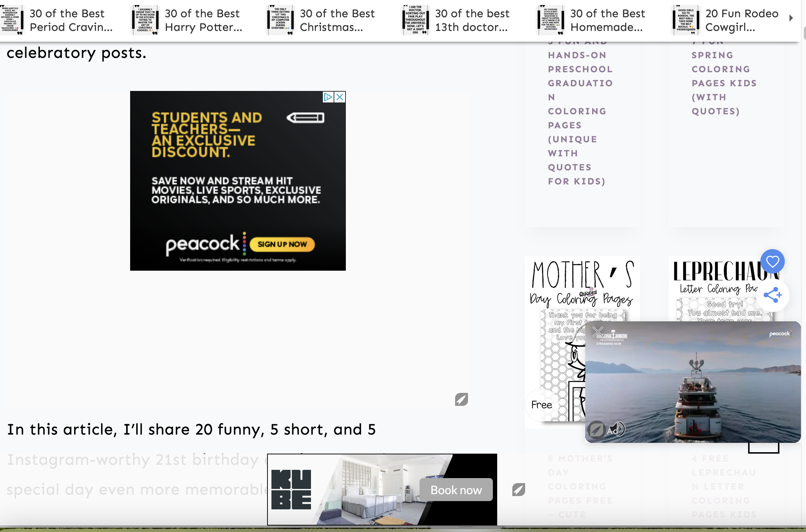Click the AdChoices triangle icon
806x532 pixels.
click(x=328, y=97)
